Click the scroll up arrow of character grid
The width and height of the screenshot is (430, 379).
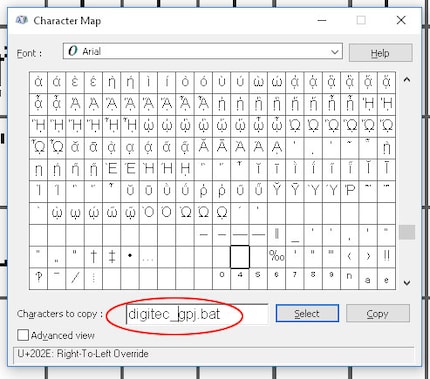(407, 80)
